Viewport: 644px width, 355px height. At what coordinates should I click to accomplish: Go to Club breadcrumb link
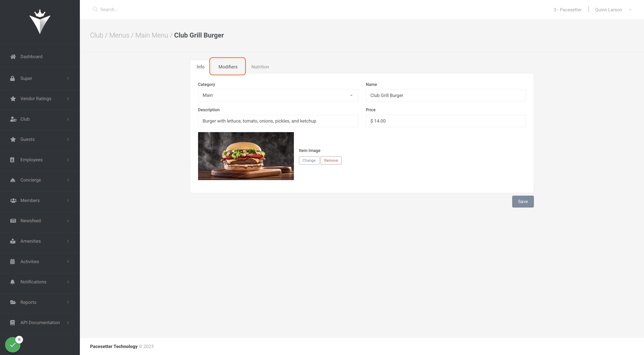click(96, 35)
